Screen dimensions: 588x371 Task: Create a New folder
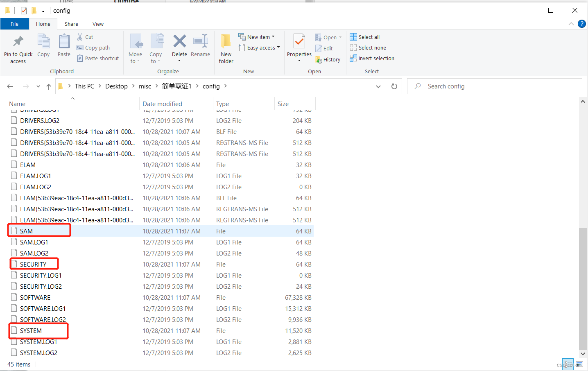pyautogui.click(x=226, y=49)
